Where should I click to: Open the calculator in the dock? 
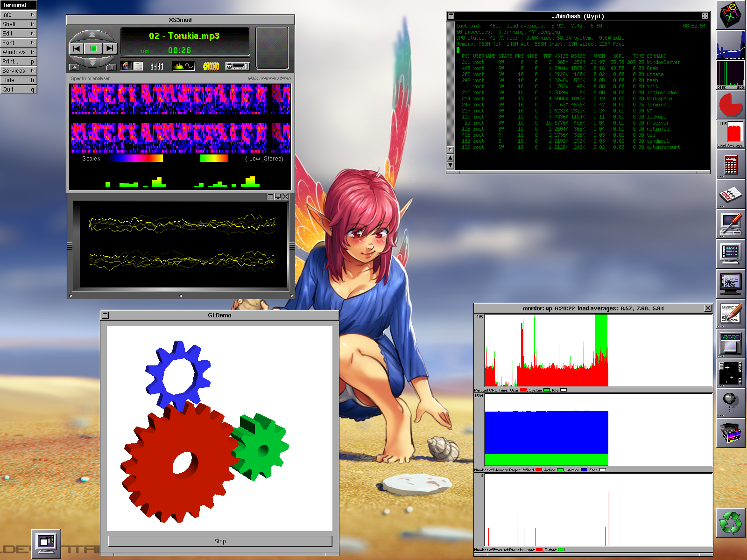pyautogui.click(x=731, y=165)
